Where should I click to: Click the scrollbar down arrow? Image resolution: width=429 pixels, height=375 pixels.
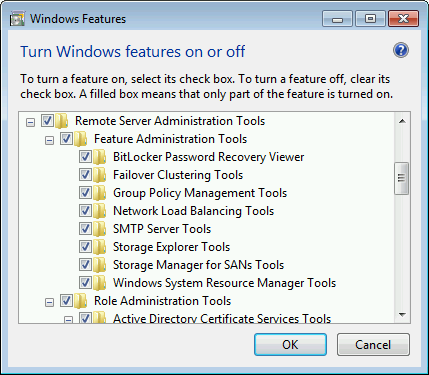(402, 315)
